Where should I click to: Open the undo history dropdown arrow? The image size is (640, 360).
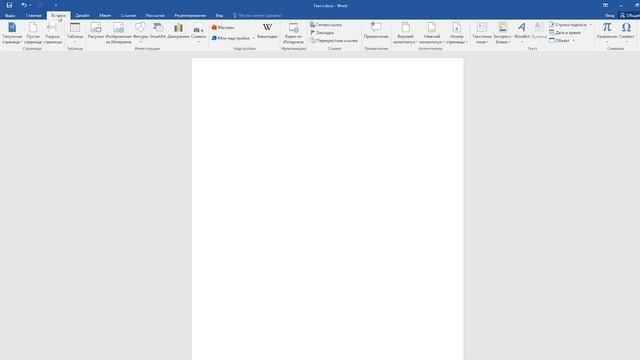[30, 5]
